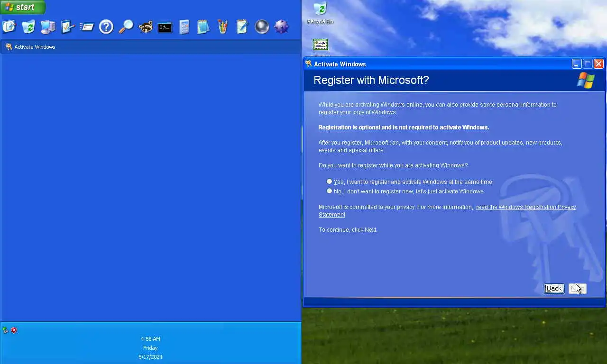The height and width of the screenshot is (364, 607).
Task: Open the Recycle Bin desktop icon
Action: (320, 13)
